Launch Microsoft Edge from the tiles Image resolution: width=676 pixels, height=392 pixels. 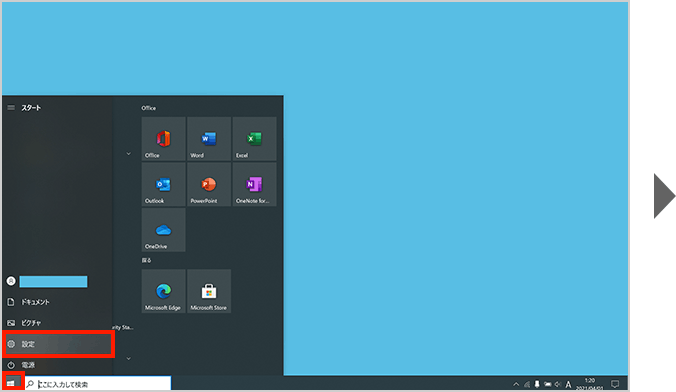click(163, 291)
